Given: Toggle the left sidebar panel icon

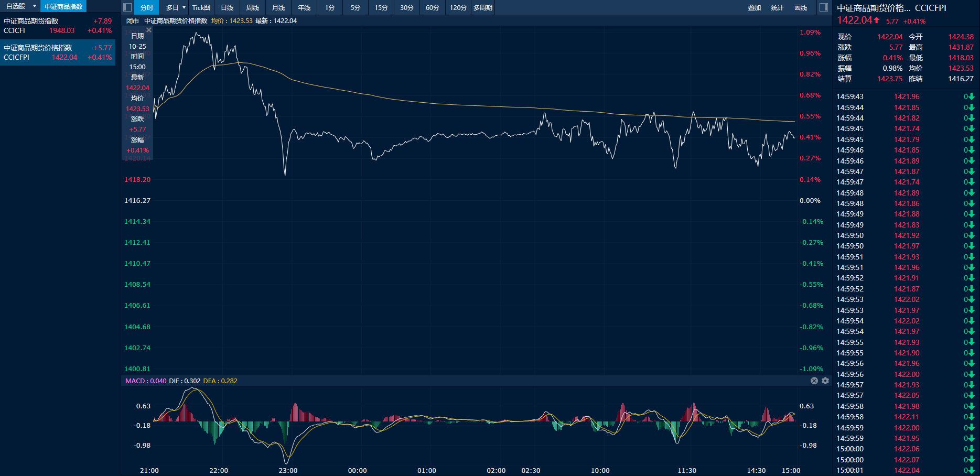Looking at the screenshot, I should [x=127, y=7].
